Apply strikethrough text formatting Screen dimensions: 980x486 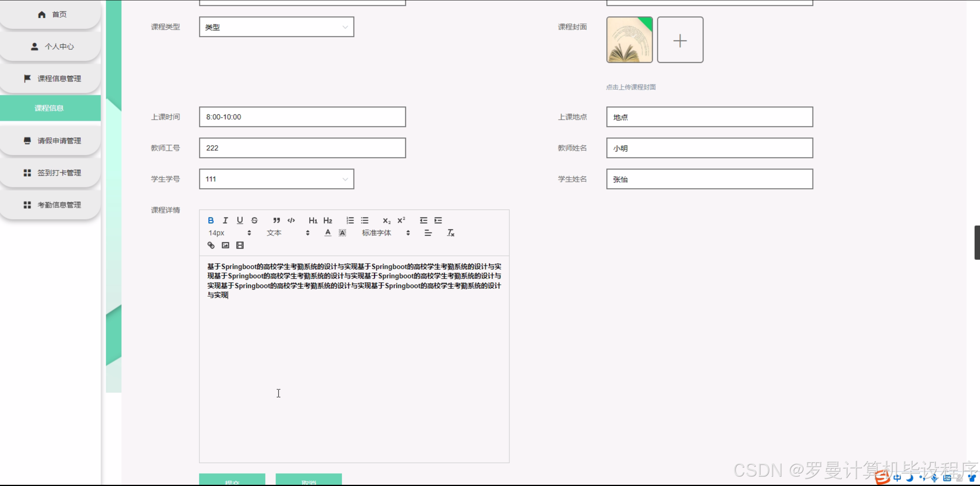pos(255,220)
